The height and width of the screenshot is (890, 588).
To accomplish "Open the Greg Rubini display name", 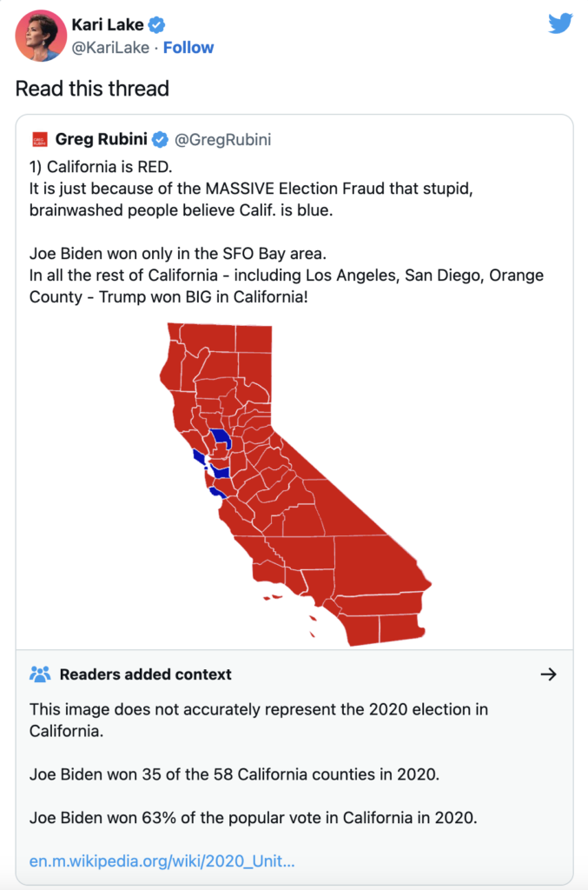I will pyautogui.click(x=101, y=140).
